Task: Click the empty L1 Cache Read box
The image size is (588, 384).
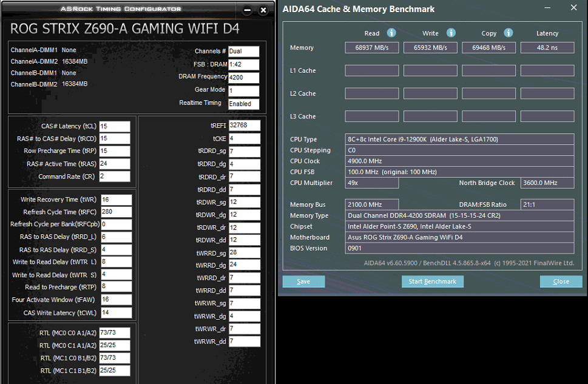Action: tap(371, 70)
